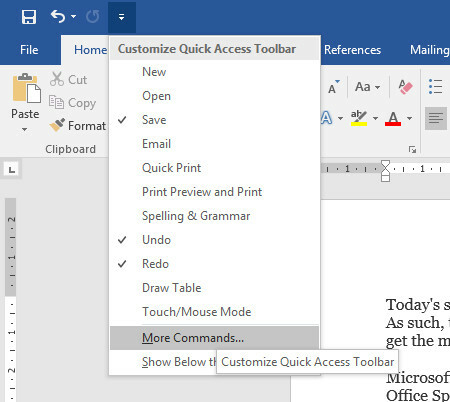The image size is (450, 402).
Task: Click the Paste clipboard icon
Action: coord(26,88)
